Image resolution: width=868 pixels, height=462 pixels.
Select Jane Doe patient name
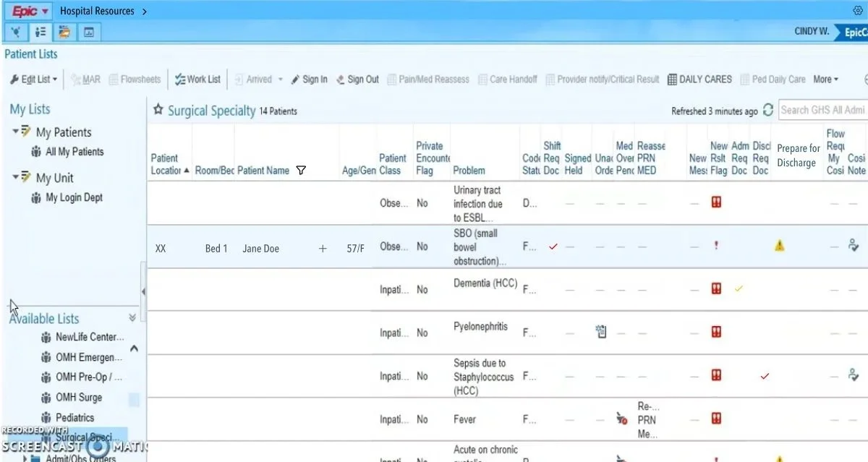[x=261, y=249]
